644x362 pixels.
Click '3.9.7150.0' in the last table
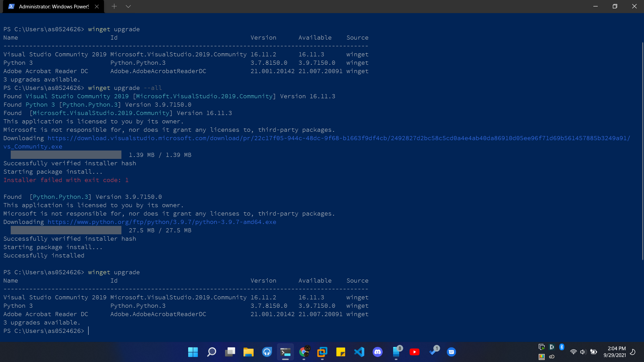pyautogui.click(x=317, y=306)
